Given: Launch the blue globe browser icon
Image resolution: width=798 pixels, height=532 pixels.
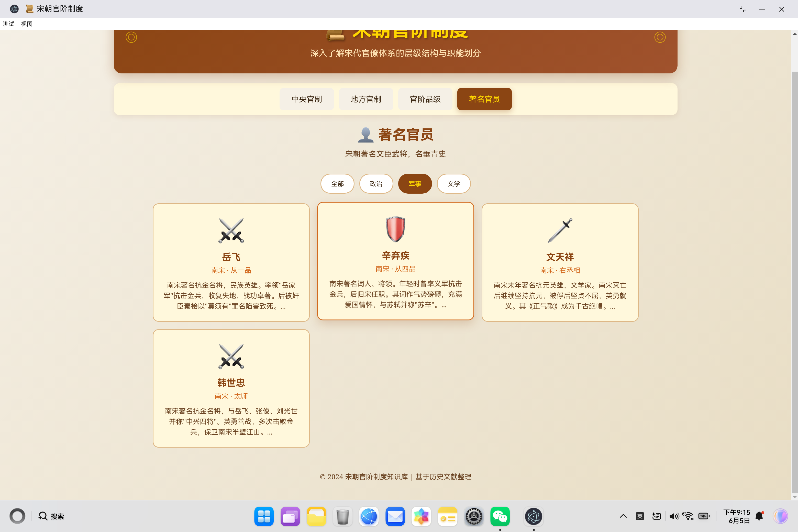Looking at the screenshot, I should (x=369, y=516).
